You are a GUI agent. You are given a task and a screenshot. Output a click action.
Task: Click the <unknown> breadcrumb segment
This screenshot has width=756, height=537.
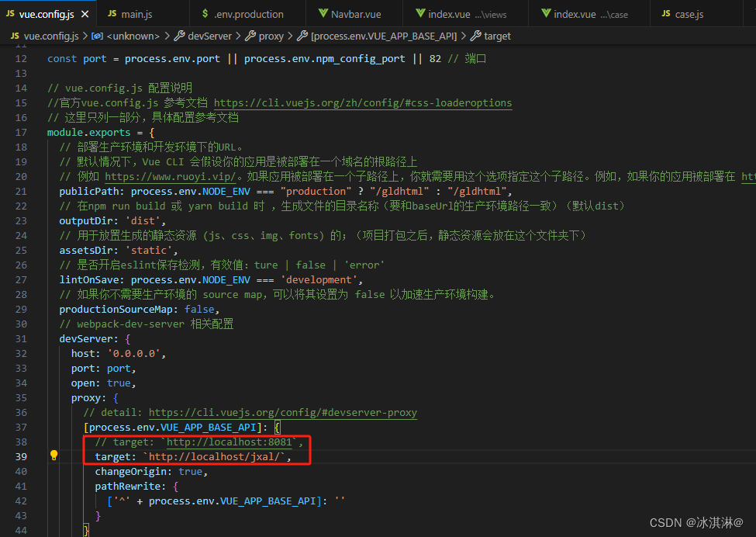pyautogui.click(x=133, y=36)
